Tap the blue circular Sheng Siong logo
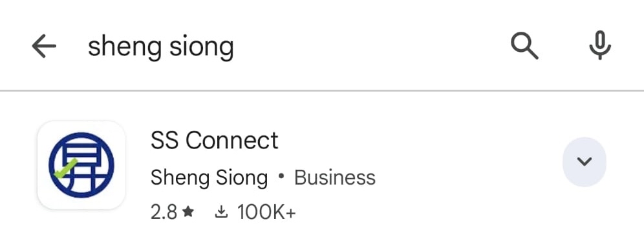This screenshot has width=644, height=241. (x=81, y=165)
